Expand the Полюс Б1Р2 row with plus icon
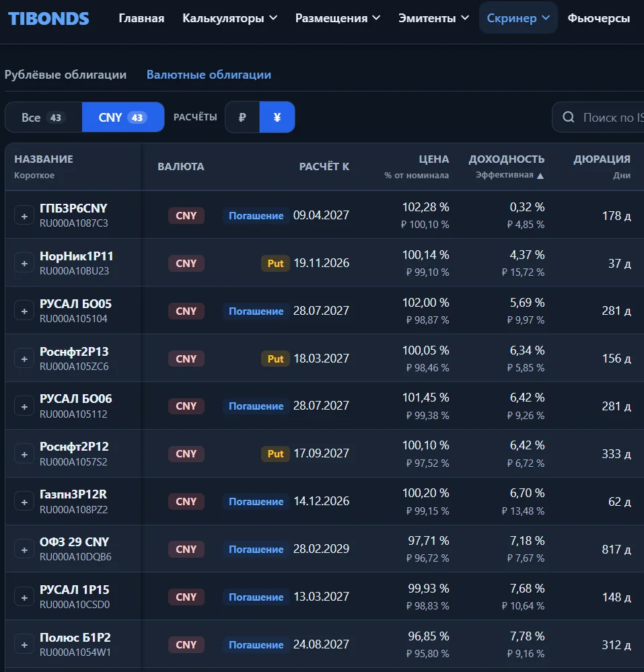Viewport: 644px width, 672px height. pos(24,644)
